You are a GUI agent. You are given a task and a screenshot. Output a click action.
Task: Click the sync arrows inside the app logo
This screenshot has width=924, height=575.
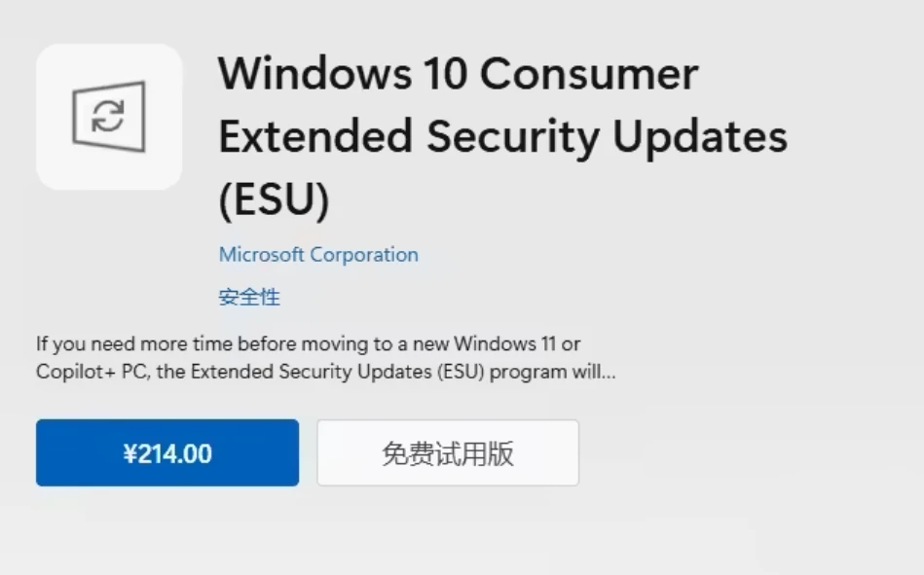click(x=108, y=119)
